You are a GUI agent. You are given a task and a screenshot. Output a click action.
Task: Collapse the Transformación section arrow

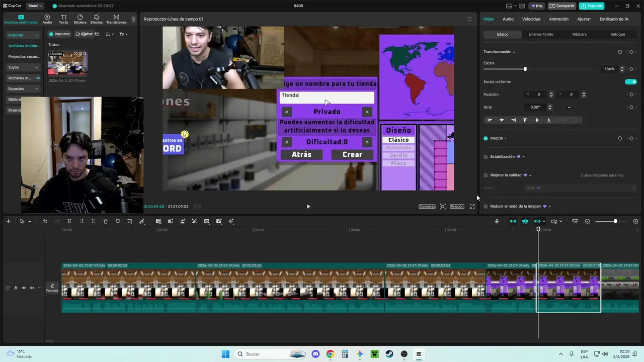(514, 52)
